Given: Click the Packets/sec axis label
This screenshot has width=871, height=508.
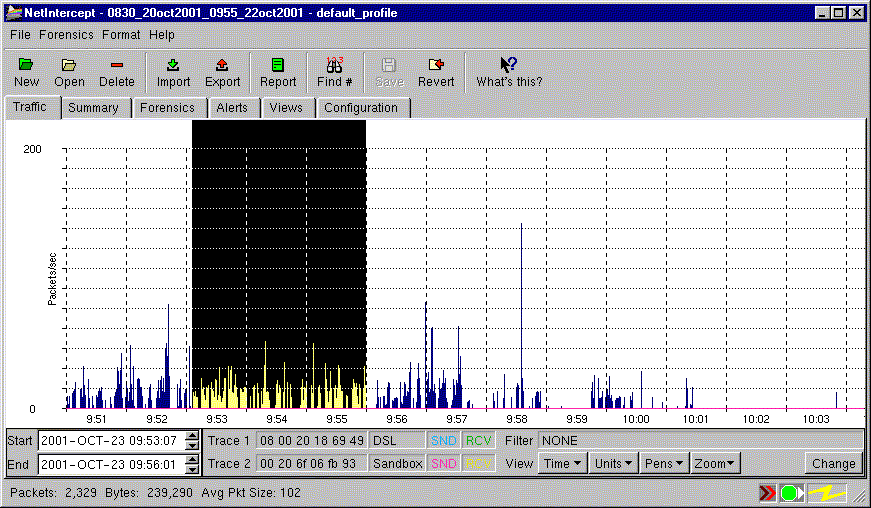Looking at the screenshot, I should pos(52,279).
